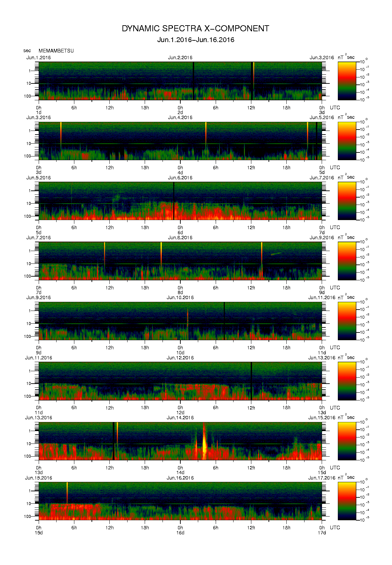Click the "17d" day marker
Image resolution: width=392 pixels, height=565 pixels.
[x=322, y=533]
